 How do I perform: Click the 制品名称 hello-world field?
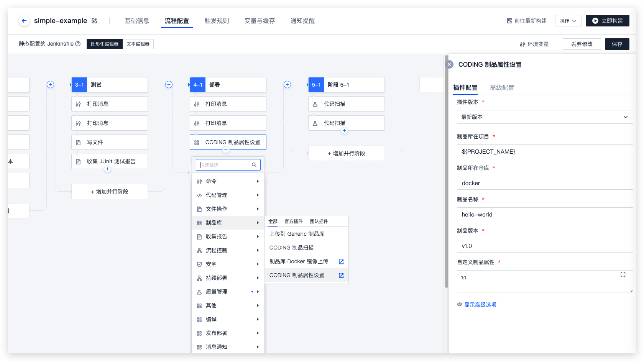(545, 214)
